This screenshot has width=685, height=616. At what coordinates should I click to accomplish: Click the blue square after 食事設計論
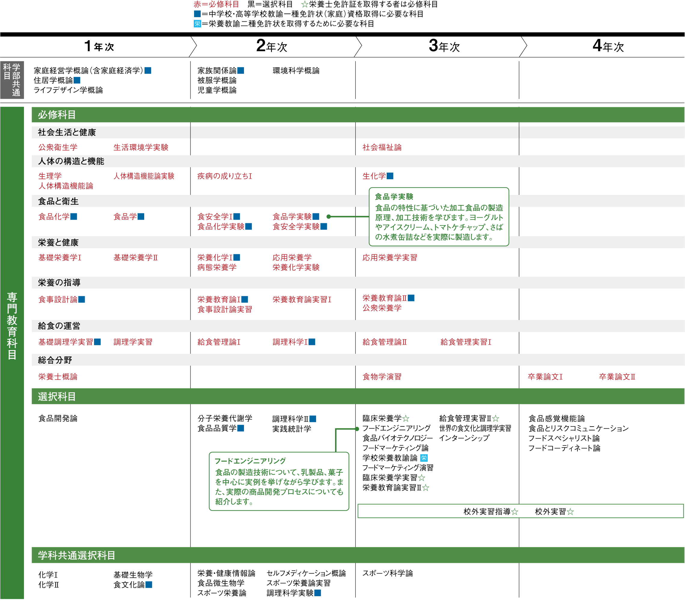(82, 300)
